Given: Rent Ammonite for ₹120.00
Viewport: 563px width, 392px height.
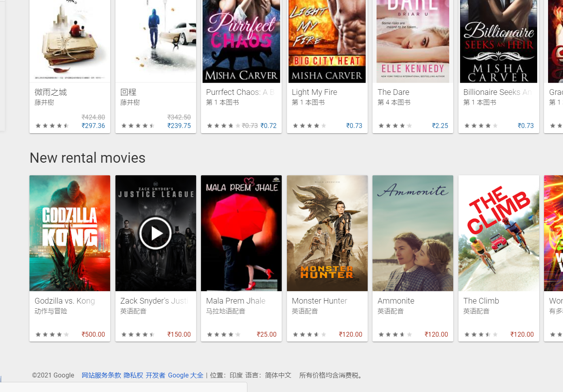Looking at the screenshot, I should tap(436, 334).
